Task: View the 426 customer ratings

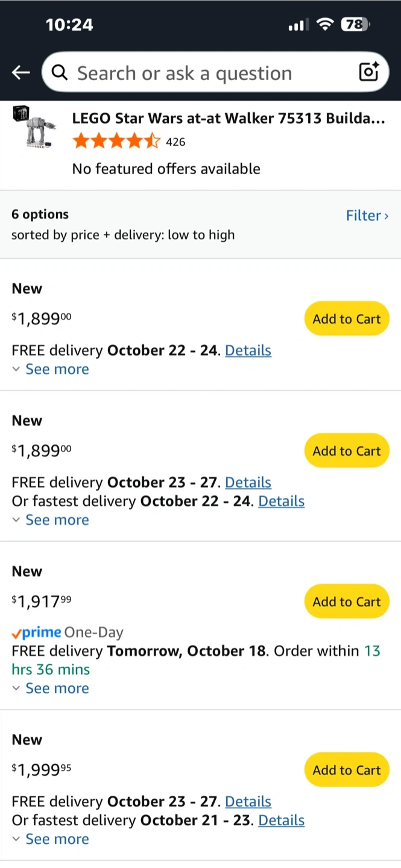Action: click(175, 142)
